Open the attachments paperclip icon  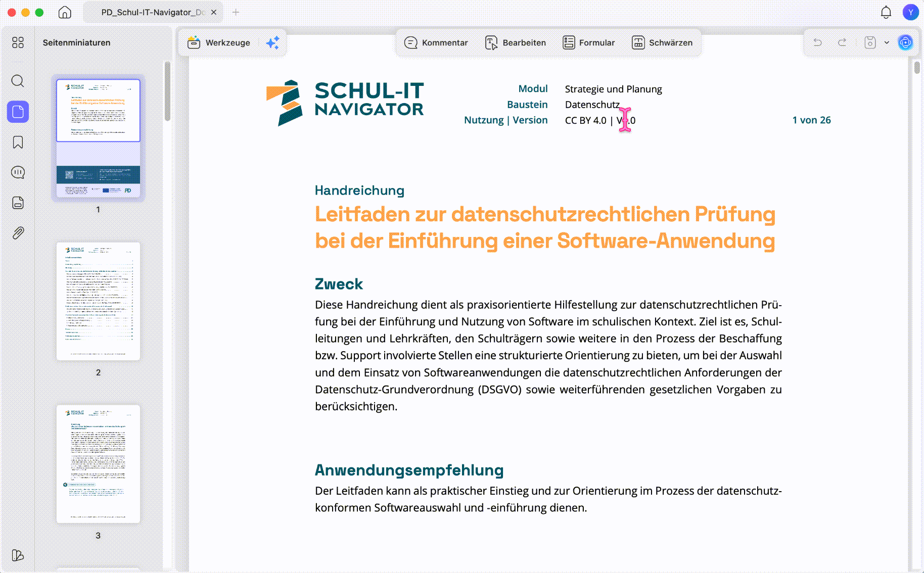(x=18, y=233)
